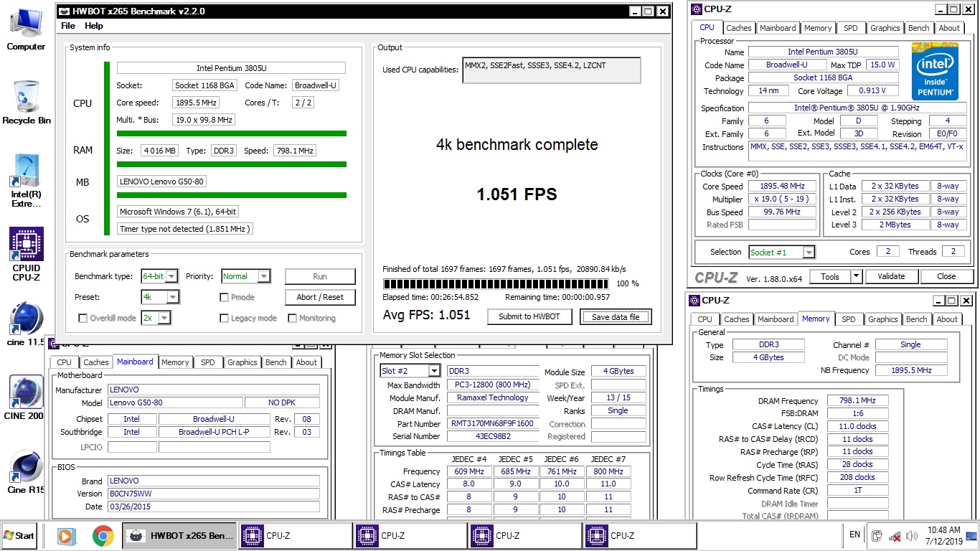Click the CAS# Latency 11.0 clocks value
The height and width of the screenshot is (551, 980).
pos(857,426)
